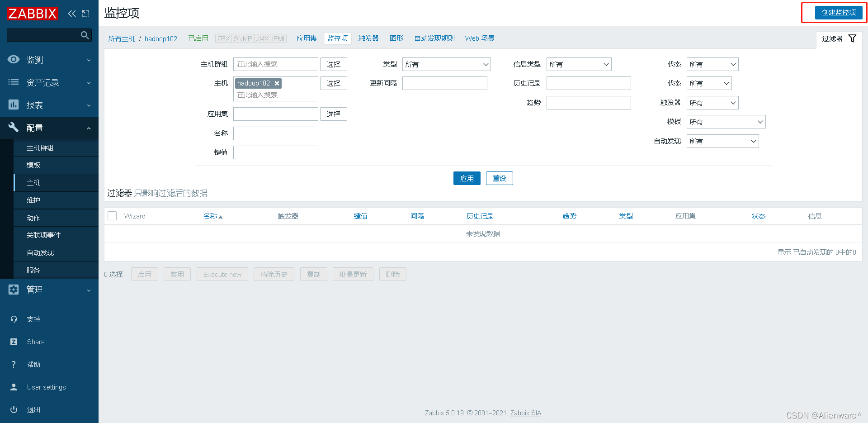Switch to the 触发器 tab
868x423 pixels.
368,38
